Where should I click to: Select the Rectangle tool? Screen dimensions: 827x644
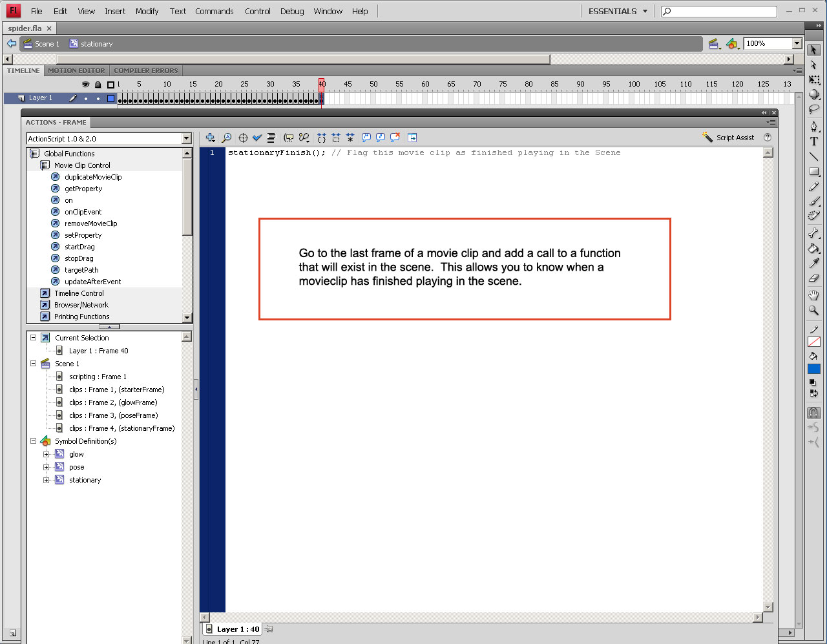(813, 172)
